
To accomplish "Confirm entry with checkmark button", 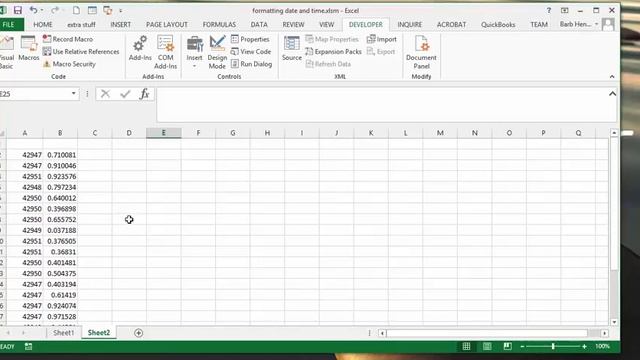I will point(125,94).
